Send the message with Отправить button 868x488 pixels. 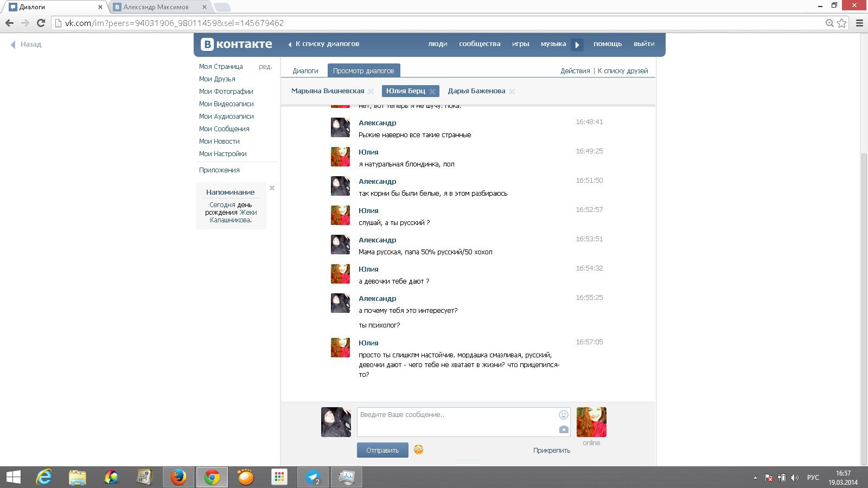tap(382, 450)
